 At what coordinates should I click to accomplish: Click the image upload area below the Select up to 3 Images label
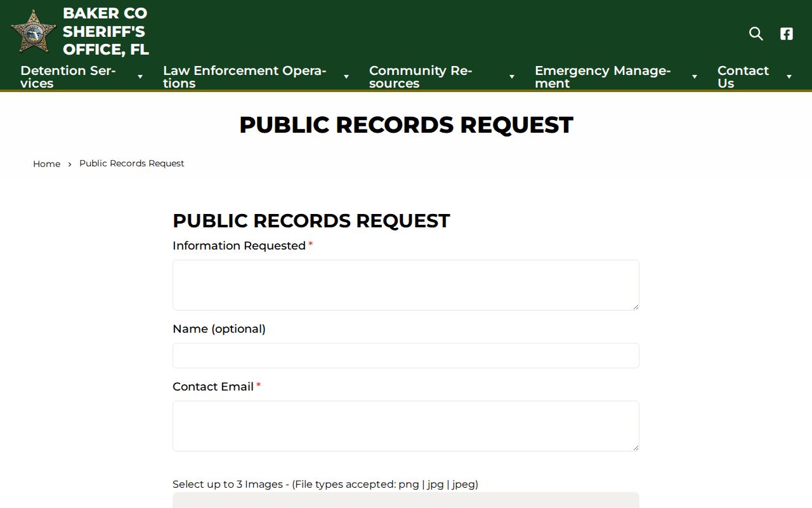tap(406, 500)
